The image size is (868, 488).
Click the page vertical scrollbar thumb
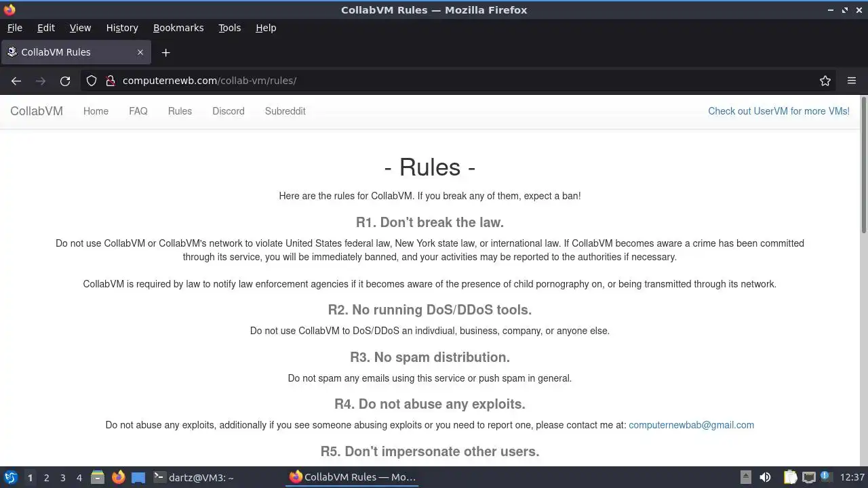[864, 166]
